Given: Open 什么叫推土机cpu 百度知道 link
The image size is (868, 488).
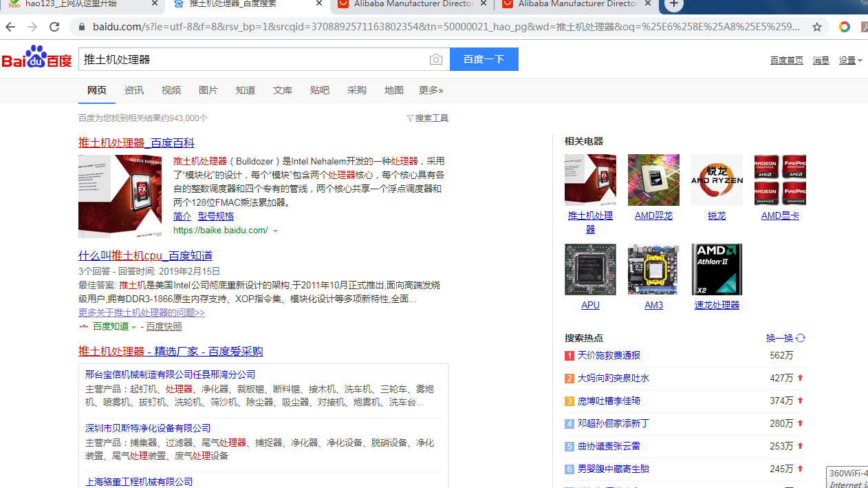Looking at the screenshot, I should tap(145, 255).
